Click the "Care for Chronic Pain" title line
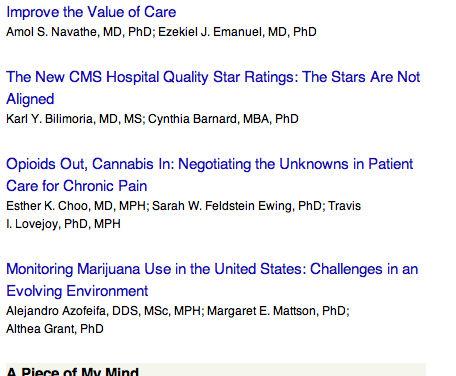 (76, 186)
